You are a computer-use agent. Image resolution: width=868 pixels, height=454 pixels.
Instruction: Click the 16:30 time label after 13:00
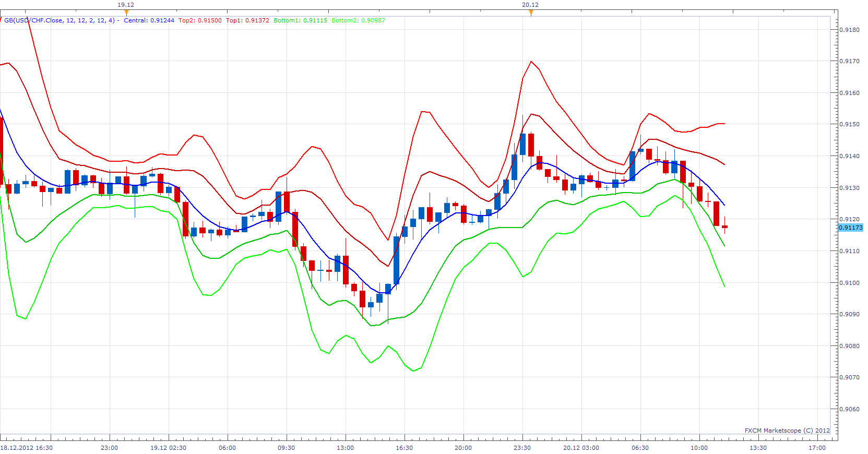point(404,448)
